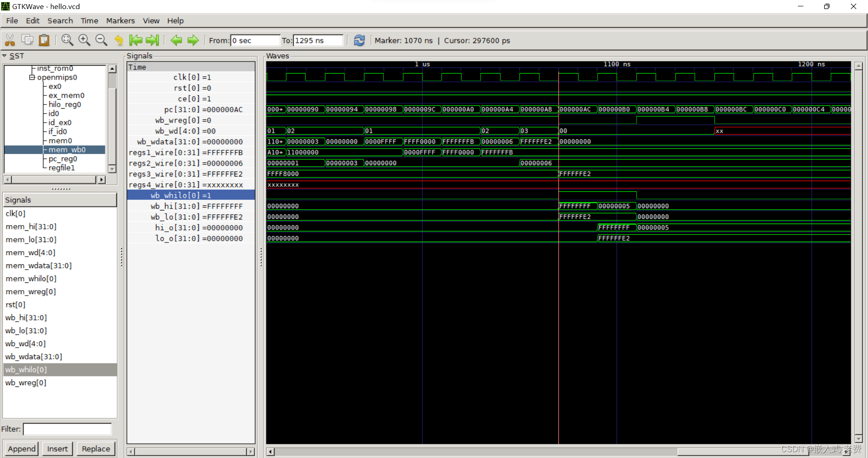The height and width of the screenshot is (458, 868).
Task: Click the Append button
Action: point(22,448)
